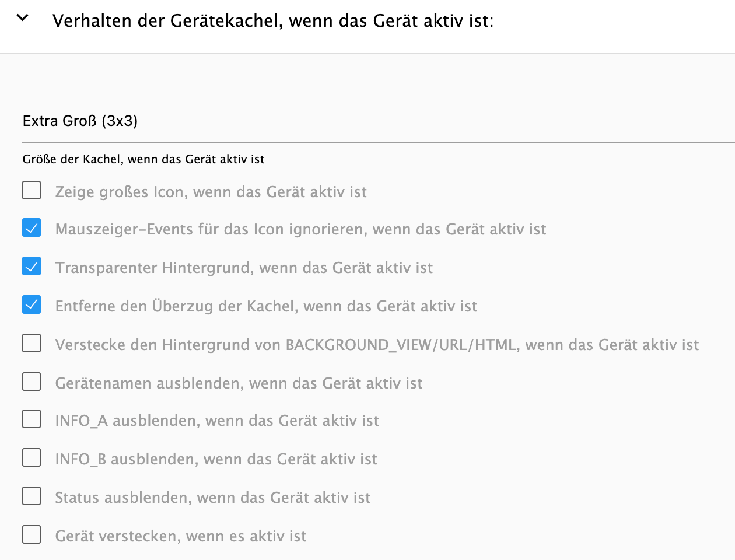Check Gerät verstecken, wenn es aktiv ist
This screenshot has height=560, width=735.
(32, 534)
